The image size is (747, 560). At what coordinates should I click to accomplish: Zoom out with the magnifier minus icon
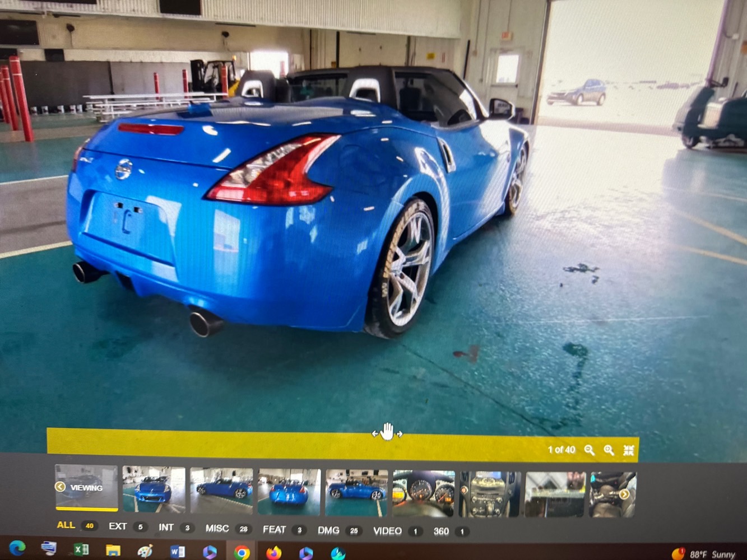point(589,450)
